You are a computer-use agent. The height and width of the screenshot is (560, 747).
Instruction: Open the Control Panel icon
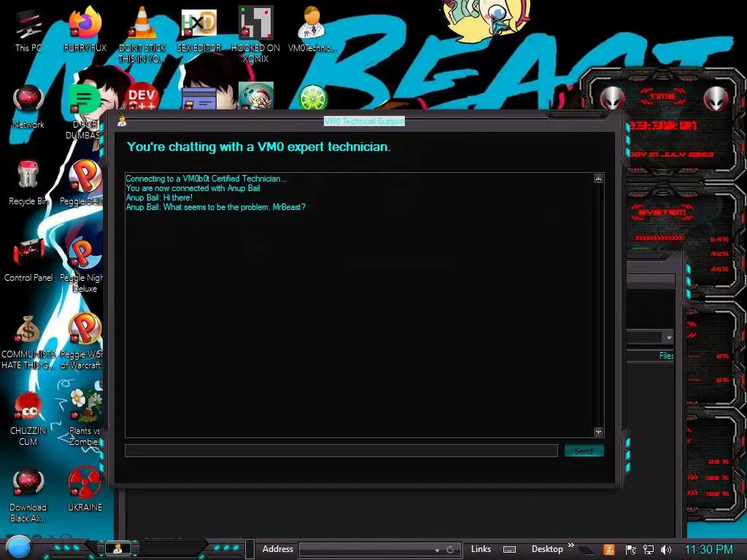click(28, 260)
